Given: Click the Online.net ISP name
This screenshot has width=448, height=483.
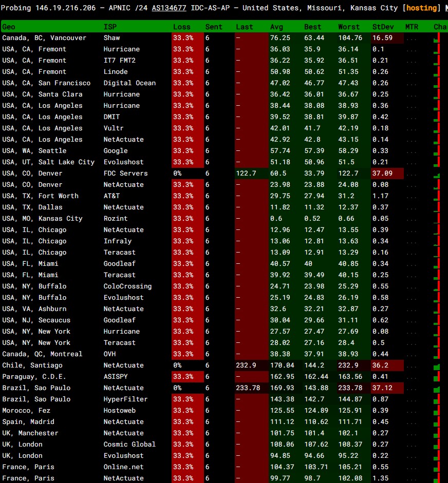Looking at the screenshot, I should click(124, 467).
